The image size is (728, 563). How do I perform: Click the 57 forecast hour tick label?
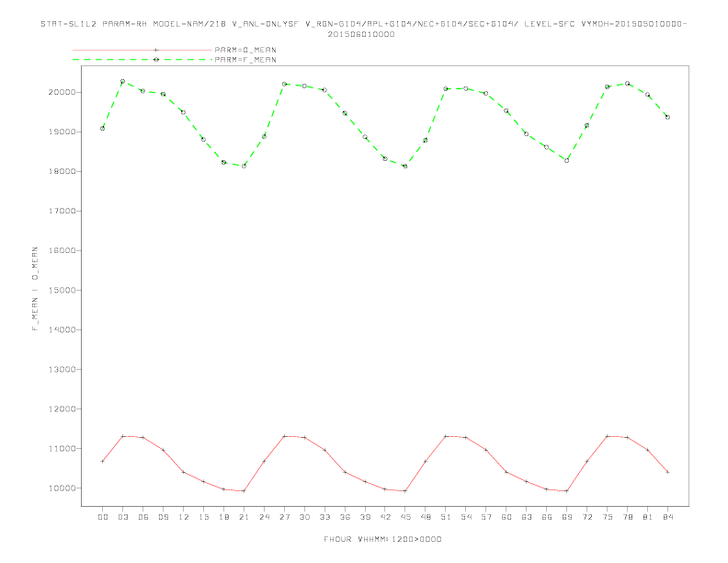coord(486,517)
